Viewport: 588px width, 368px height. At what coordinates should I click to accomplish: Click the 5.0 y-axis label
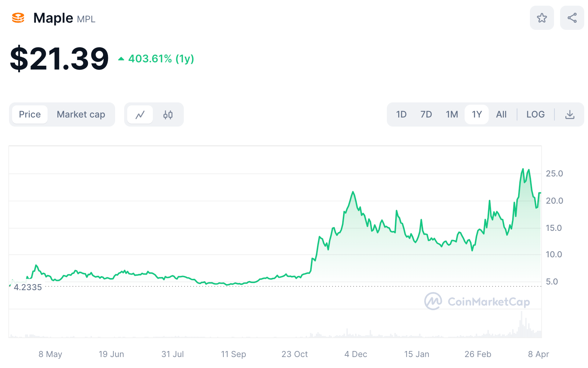[x=551, y=281]
